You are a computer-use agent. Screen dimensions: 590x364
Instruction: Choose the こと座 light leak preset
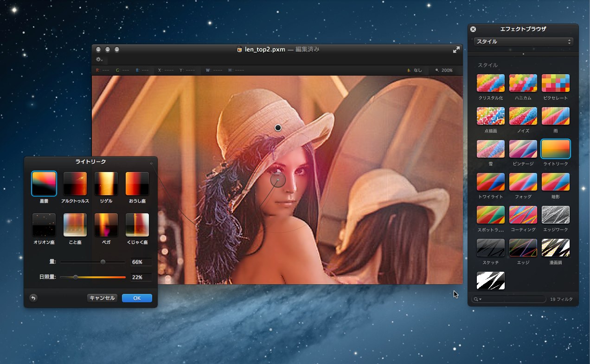75,225
